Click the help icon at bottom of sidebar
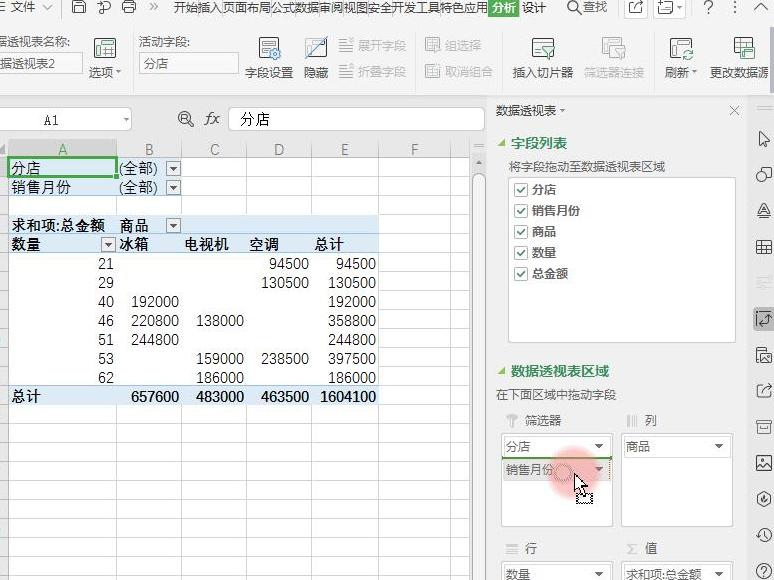 (764, 570)
